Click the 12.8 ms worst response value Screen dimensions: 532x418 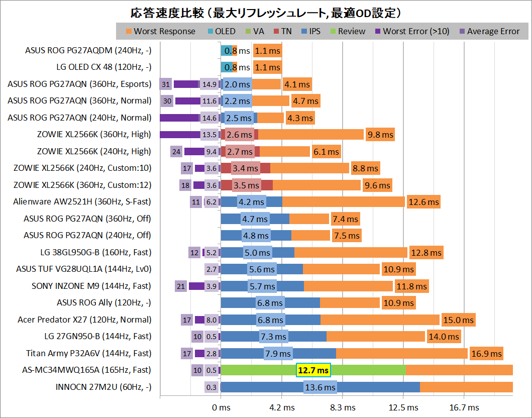coord(426,252)
